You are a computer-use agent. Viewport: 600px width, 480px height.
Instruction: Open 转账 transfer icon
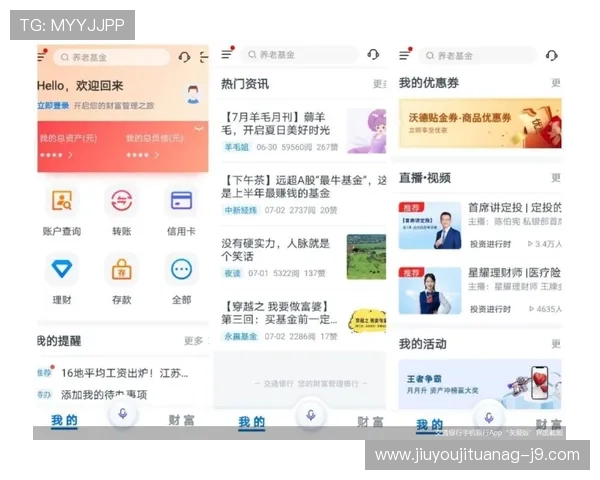click(x=122, y=200)
